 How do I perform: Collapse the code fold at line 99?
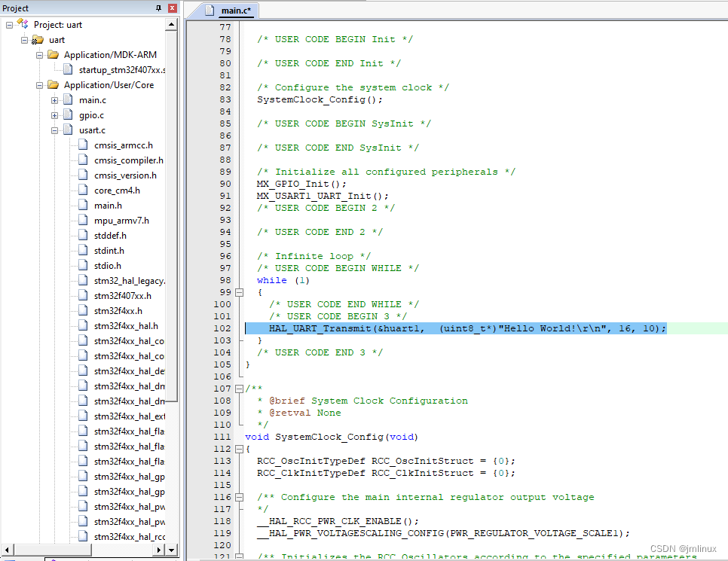(x=237, y=292)
